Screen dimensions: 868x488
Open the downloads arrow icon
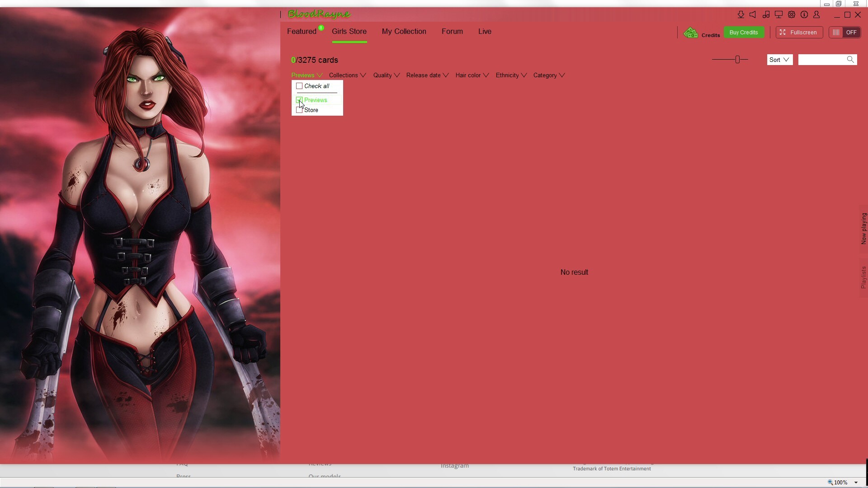point(741,14)
